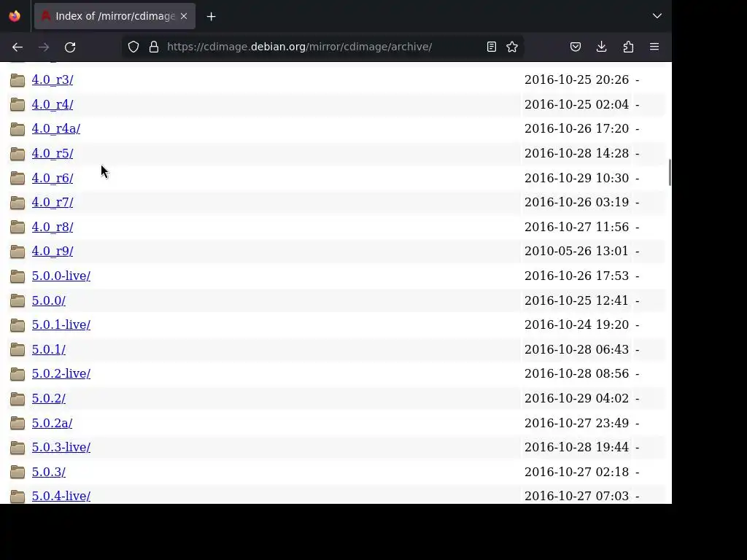The height and width of the screenshot is (560, 747).
Task: Open the 5.0.1-live/ directory
Action: point(61,324)
